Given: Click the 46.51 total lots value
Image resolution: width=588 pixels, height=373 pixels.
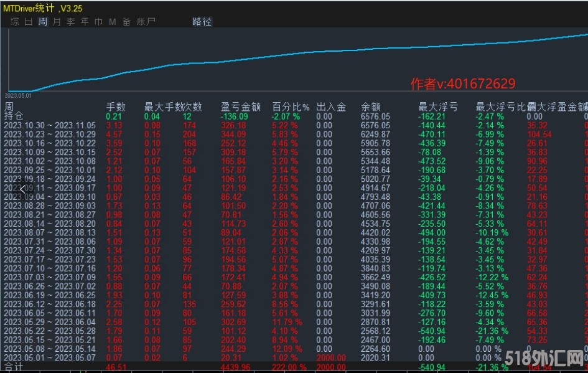Looking at the screenshot, I should [116, 367].
